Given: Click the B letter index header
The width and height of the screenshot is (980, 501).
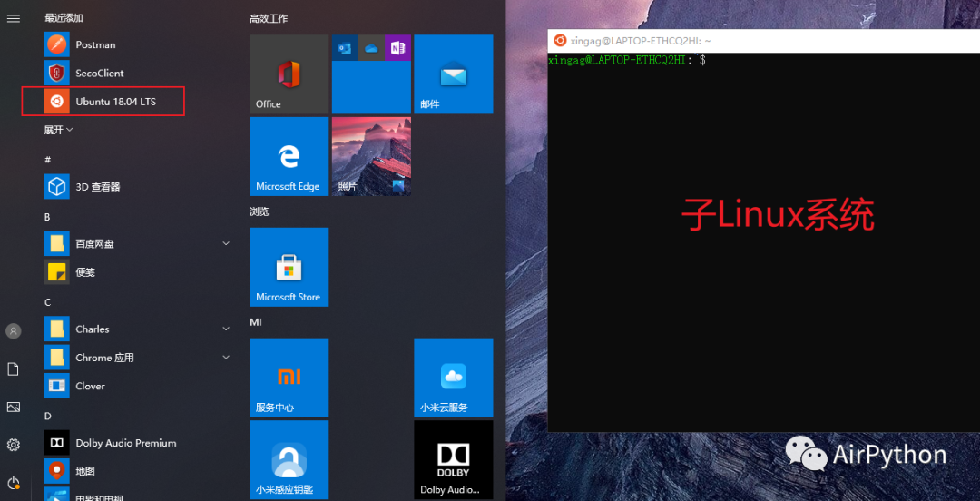Looking at the screenshot, I should (x=47, y=216).
